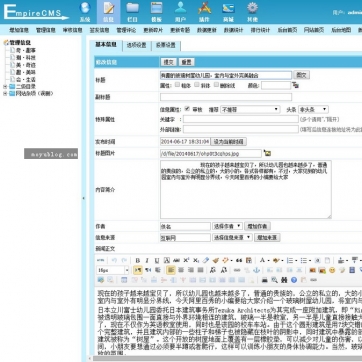Enable the 粗体 (bold) title attribute checkbox
Viewport: 362px width, 362px height.
pos(177,85)
